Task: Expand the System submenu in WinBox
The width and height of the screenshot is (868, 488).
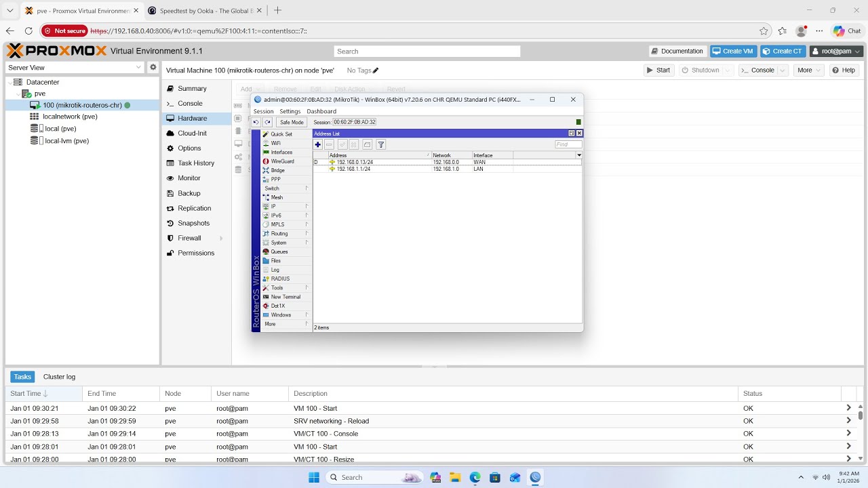Action: point(286,243)
